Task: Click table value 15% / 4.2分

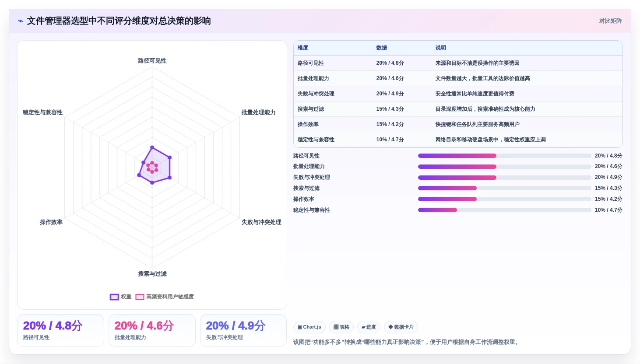Action: [x=390, y=124]
